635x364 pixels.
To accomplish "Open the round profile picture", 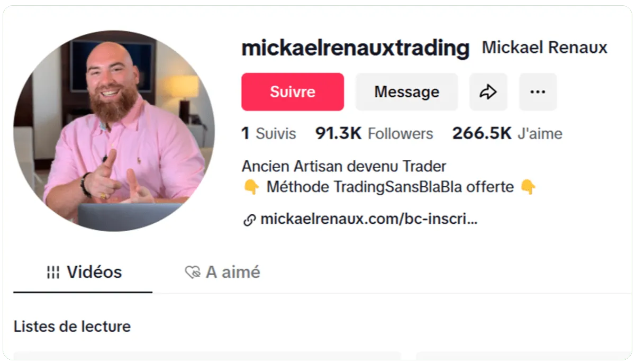I will point(114,131).
